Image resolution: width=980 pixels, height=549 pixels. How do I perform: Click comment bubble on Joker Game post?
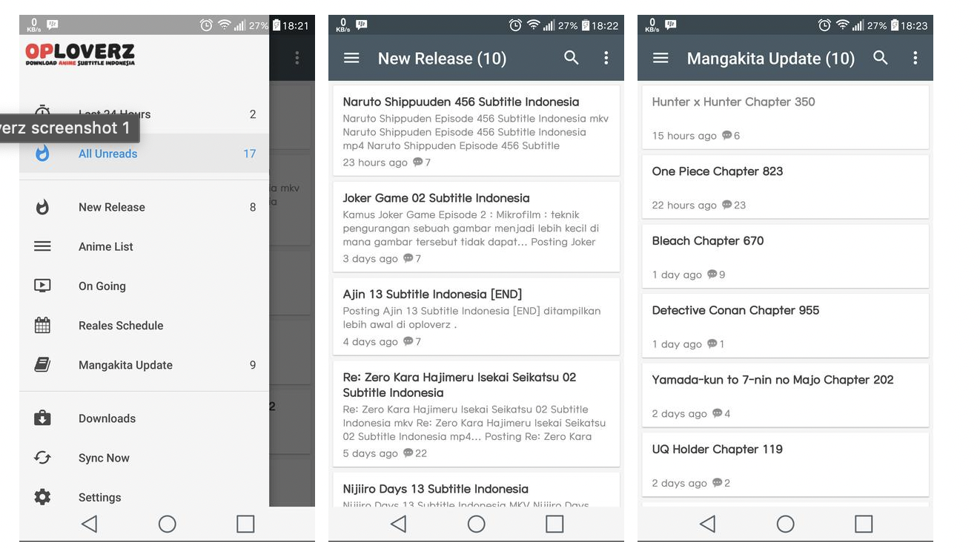point(408,258)
